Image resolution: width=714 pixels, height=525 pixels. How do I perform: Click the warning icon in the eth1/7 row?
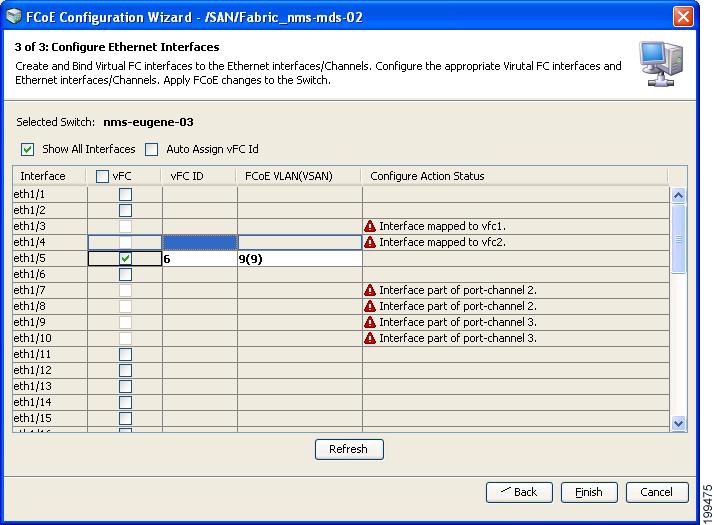point(370,290)
